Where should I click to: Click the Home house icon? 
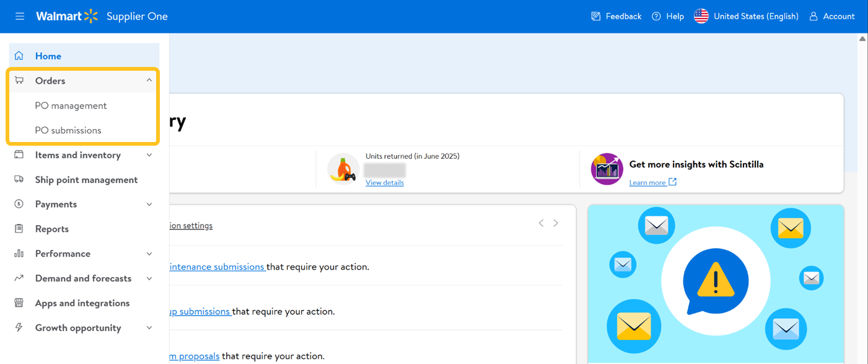pos(19,56)
